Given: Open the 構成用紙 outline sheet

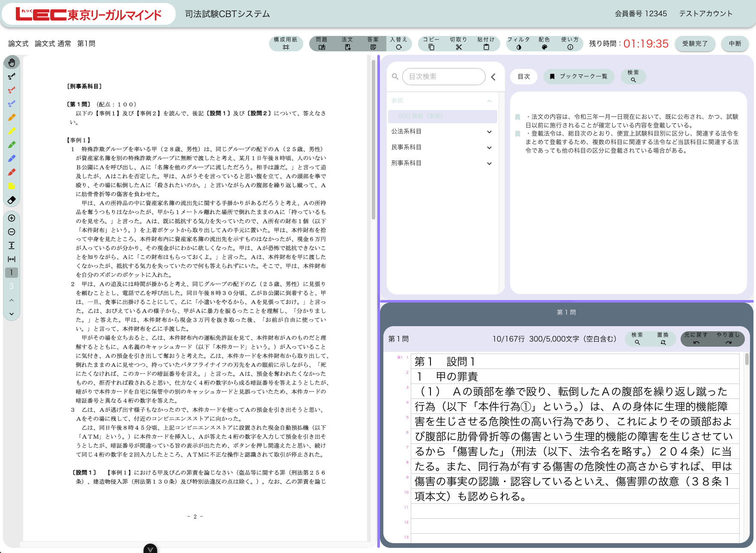Looking at the screenshot, I should (x=286, y=44).
